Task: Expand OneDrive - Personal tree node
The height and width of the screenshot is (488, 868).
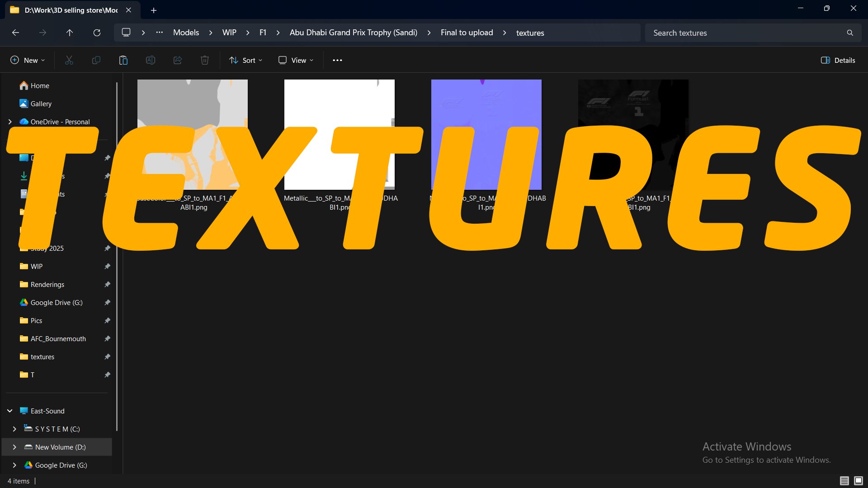Action: [10, 122]
